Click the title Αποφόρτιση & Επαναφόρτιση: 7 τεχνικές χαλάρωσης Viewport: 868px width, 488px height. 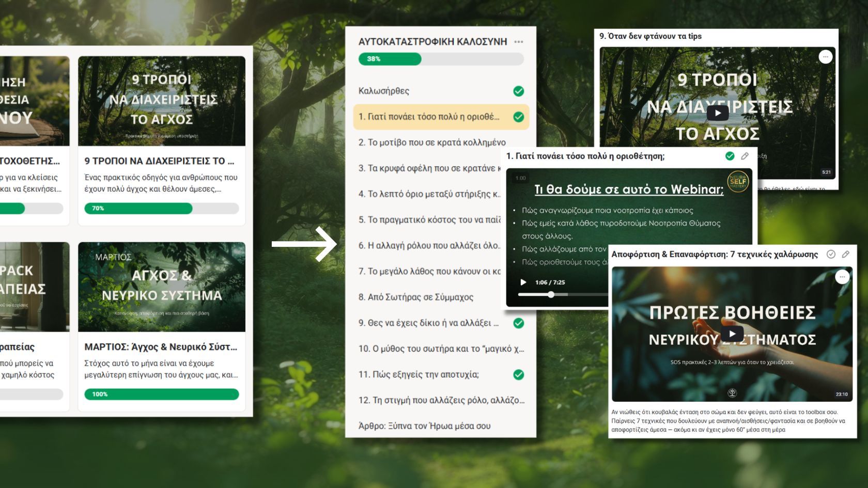(x=715, y=254)
